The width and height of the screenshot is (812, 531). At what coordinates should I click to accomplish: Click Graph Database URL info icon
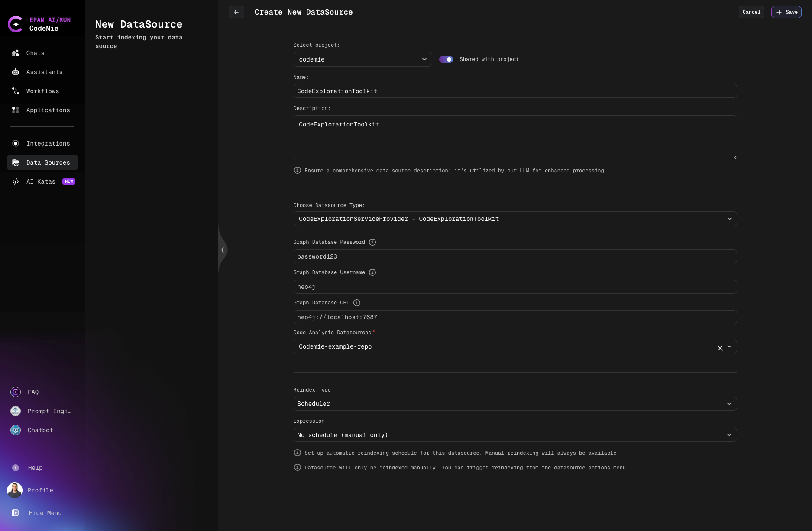tap(357, 303)
